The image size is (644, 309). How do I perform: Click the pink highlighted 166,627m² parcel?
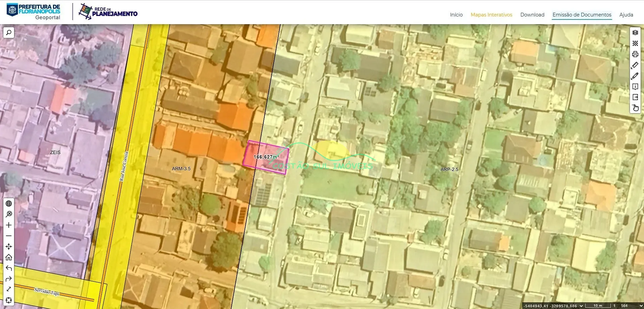point(266,157)
